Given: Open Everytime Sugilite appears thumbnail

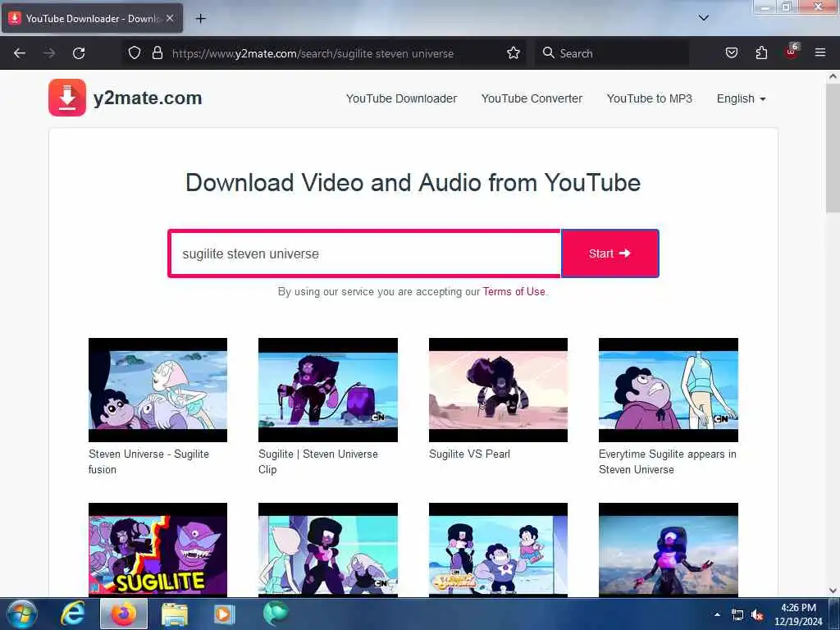Looking at the screenshot, I should 668,390.
